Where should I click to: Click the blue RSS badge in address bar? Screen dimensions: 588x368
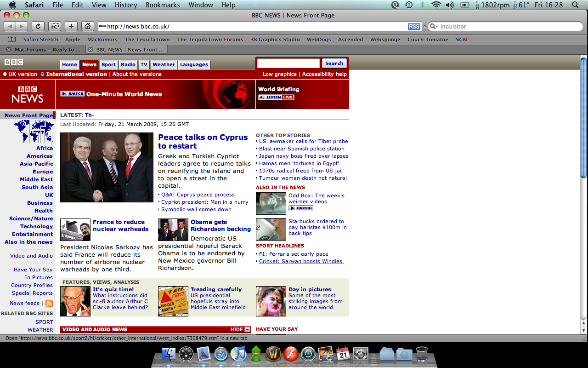click(414, 26)
